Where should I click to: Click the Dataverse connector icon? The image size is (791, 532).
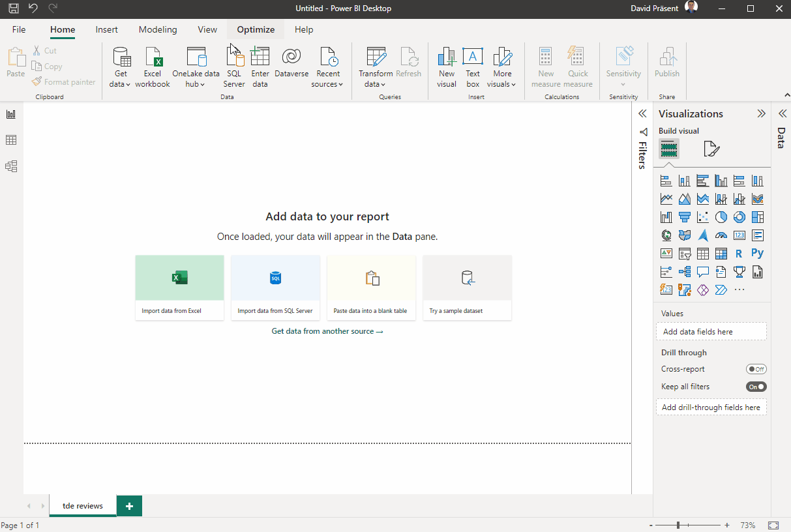291,57
